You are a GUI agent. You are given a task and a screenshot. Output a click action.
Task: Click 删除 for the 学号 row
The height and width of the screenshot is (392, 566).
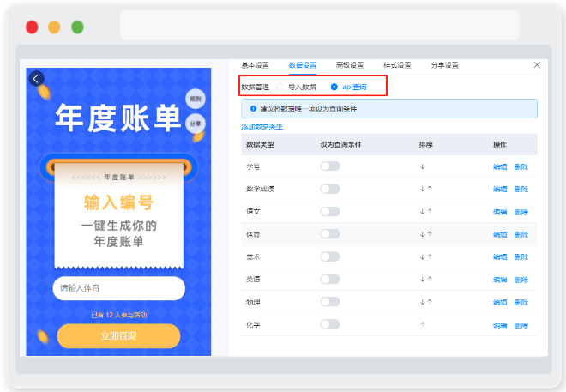(521, 166)
